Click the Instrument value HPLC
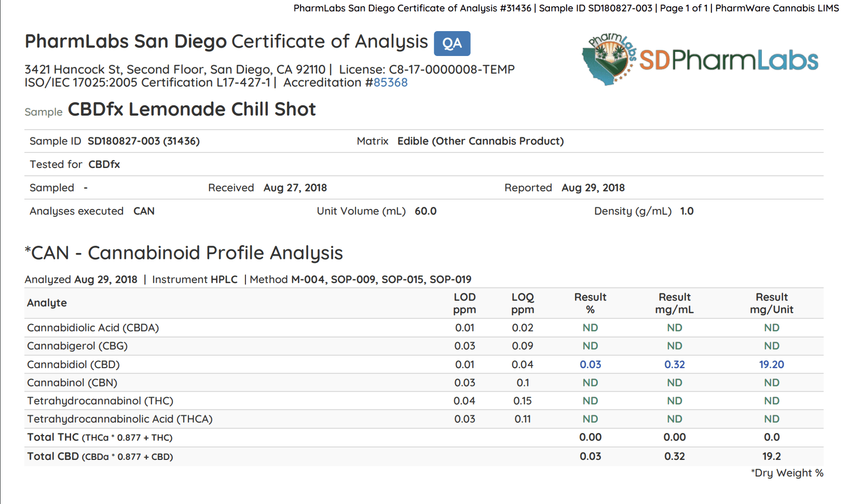The image size is (847, 504). point(224,279)
